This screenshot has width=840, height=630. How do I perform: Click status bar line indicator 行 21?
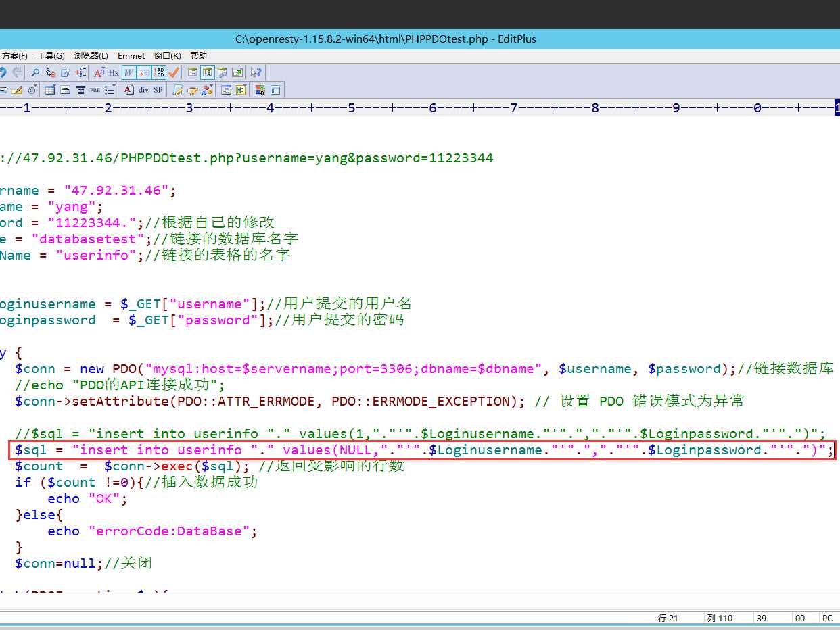click(668, 618)
